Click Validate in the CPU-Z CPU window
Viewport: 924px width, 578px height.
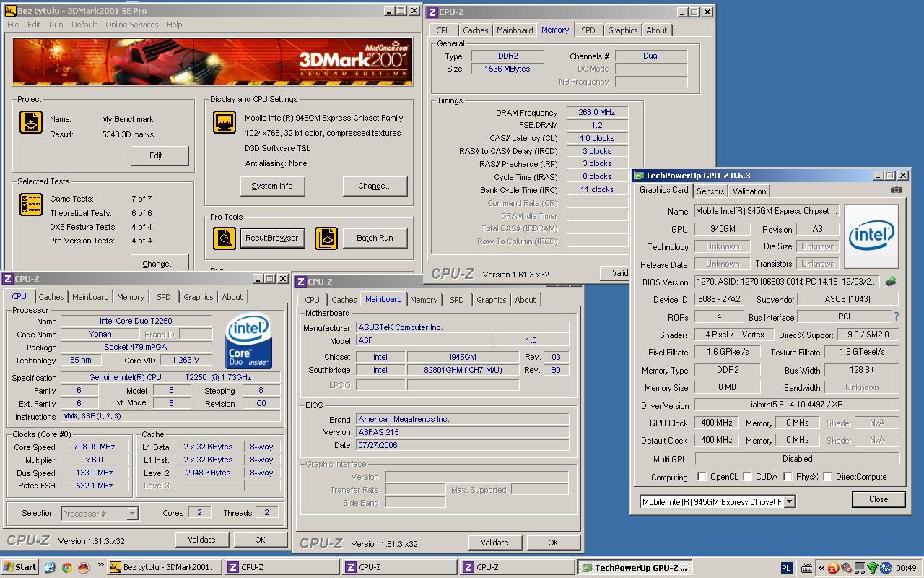(201, 540)
